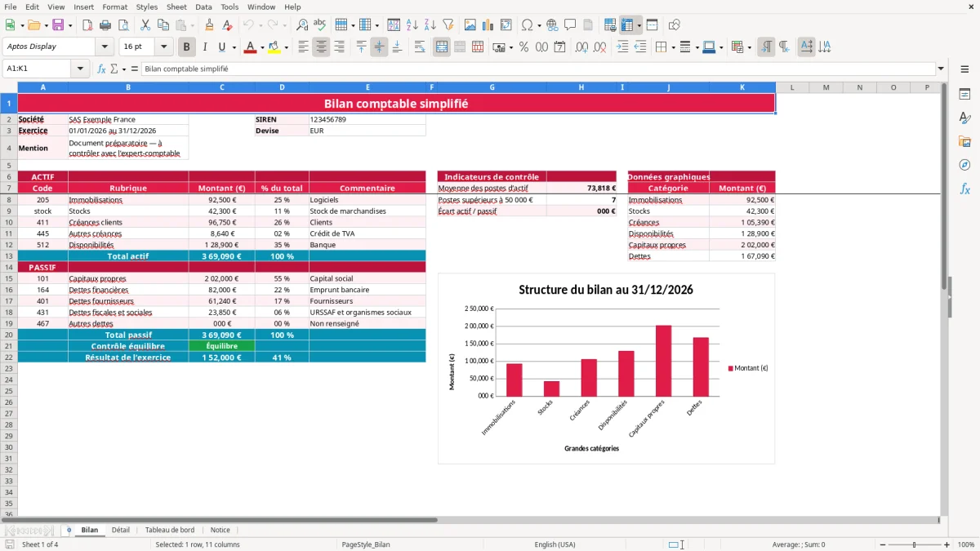
Task: Click the Print icon
Action: point(105,25)
